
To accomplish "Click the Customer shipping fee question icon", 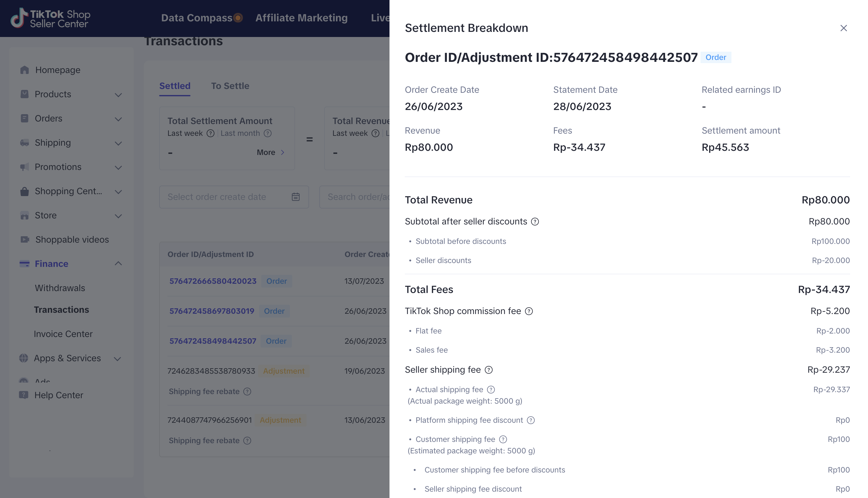I will pyautogui.click(x=503, y=440).
